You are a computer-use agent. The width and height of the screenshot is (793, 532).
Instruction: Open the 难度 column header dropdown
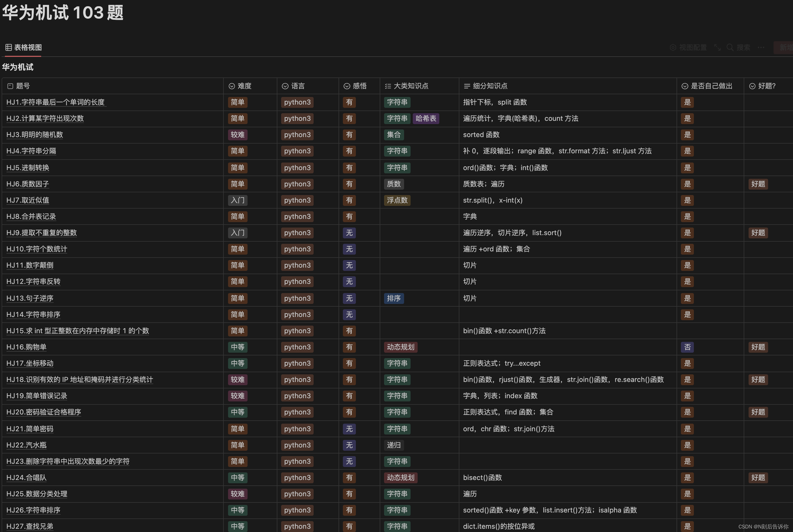pyautogui.click(x=244, y=86)
